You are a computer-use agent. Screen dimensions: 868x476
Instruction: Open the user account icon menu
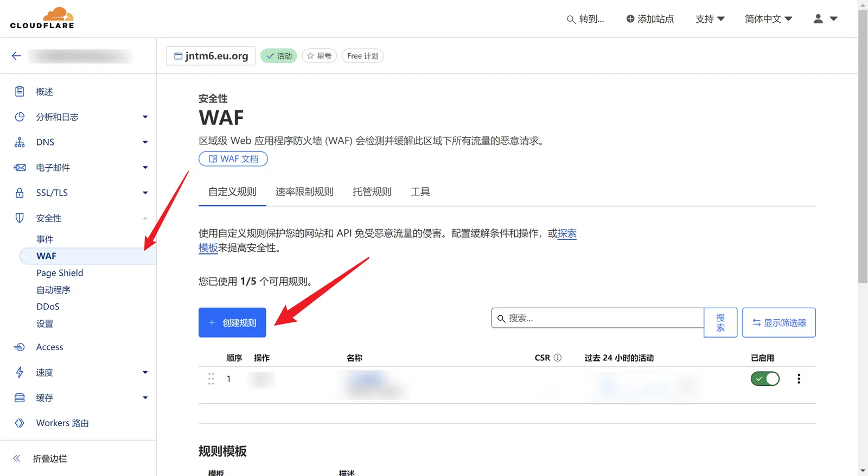pos(825,19)
